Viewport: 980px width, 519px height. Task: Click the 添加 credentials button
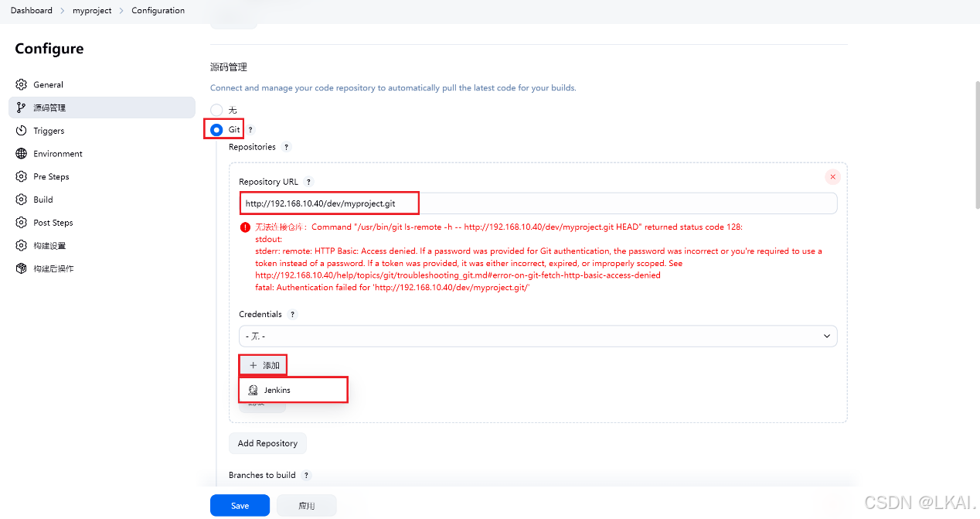point(263,365)
